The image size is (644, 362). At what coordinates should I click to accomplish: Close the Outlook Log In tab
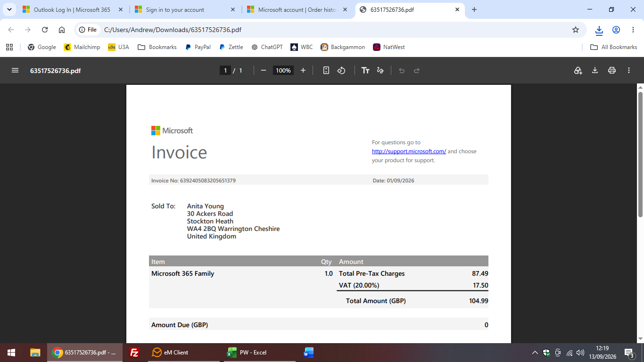point(121,9)
